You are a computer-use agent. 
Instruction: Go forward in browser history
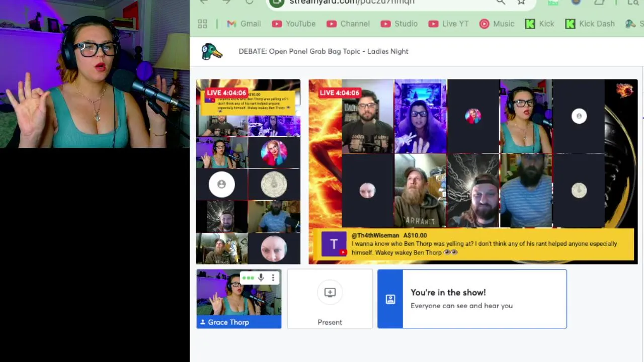[x=226, y=2]
